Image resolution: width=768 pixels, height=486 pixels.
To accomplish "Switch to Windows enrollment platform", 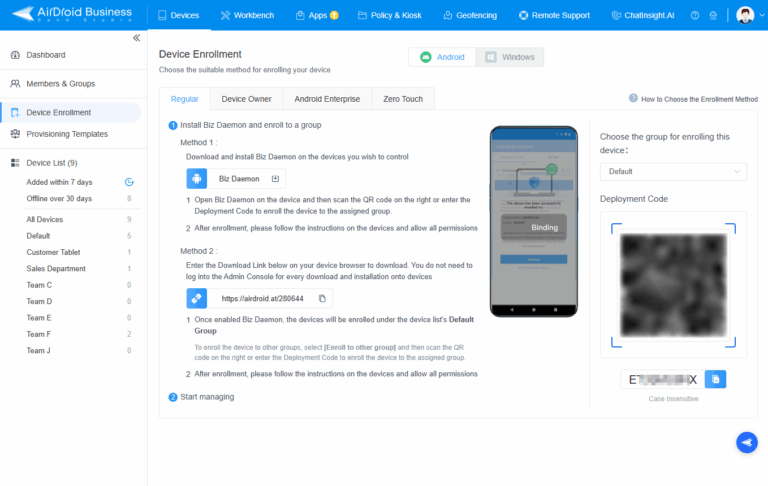I will (510, 57).
